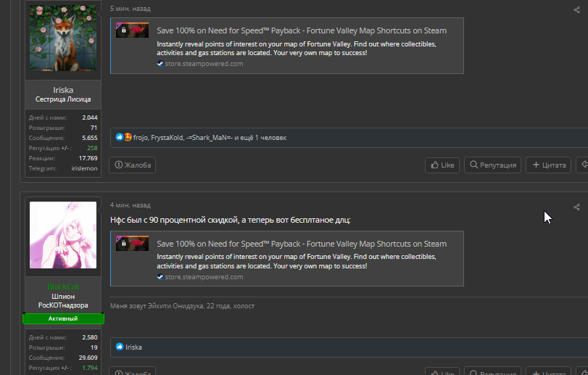This screenshot has width=588, height=375.
Task: Open NFS thumbnail in BlackCat's link preview
Action: click(132, 244)
